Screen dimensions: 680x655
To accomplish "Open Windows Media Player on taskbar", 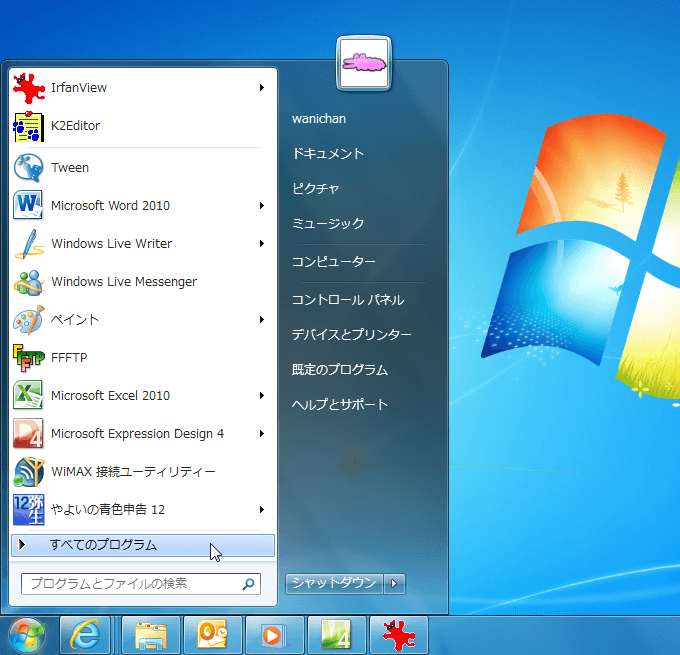I will (274, 635).
